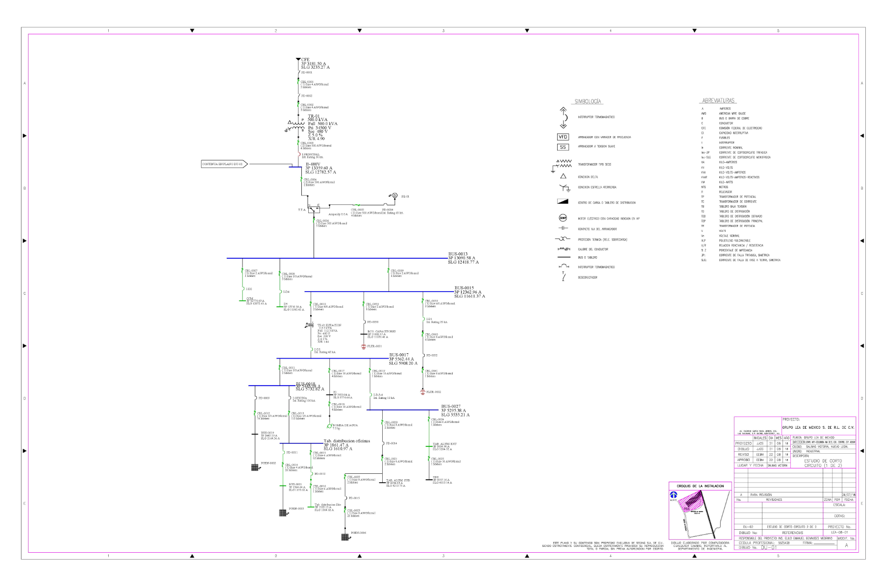Click the CFE utility source arrow symbol
Screen dimensions: 882x588
297,60
